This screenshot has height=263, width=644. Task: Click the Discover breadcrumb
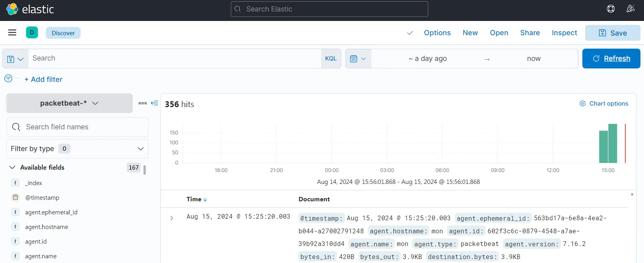coord(63,33)
